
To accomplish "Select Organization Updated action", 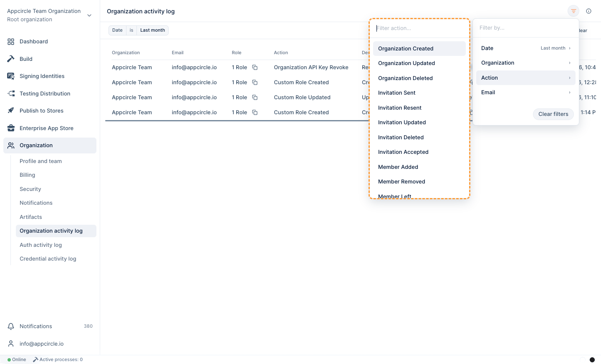I will click(x=419, y=63).
